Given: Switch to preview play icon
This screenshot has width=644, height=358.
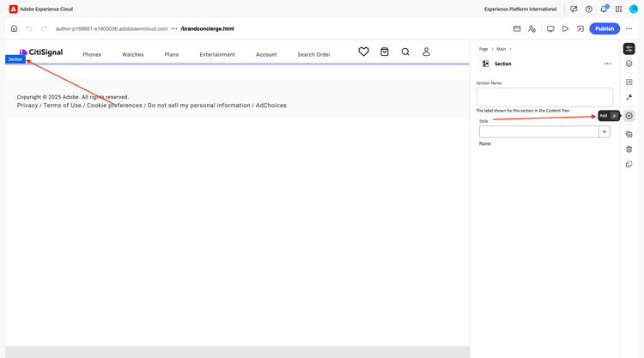Looking at the screenshot, I should (x=565, y=28).
